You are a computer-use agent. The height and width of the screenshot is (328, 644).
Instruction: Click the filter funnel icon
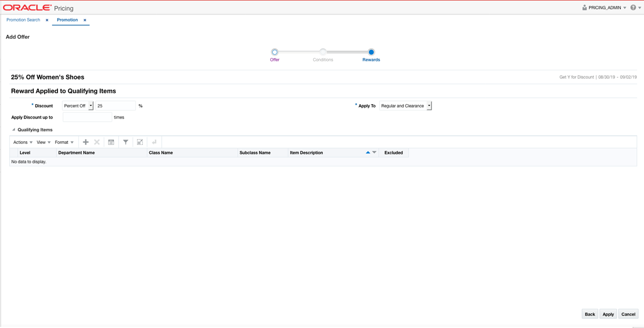(x=126, y=142)
